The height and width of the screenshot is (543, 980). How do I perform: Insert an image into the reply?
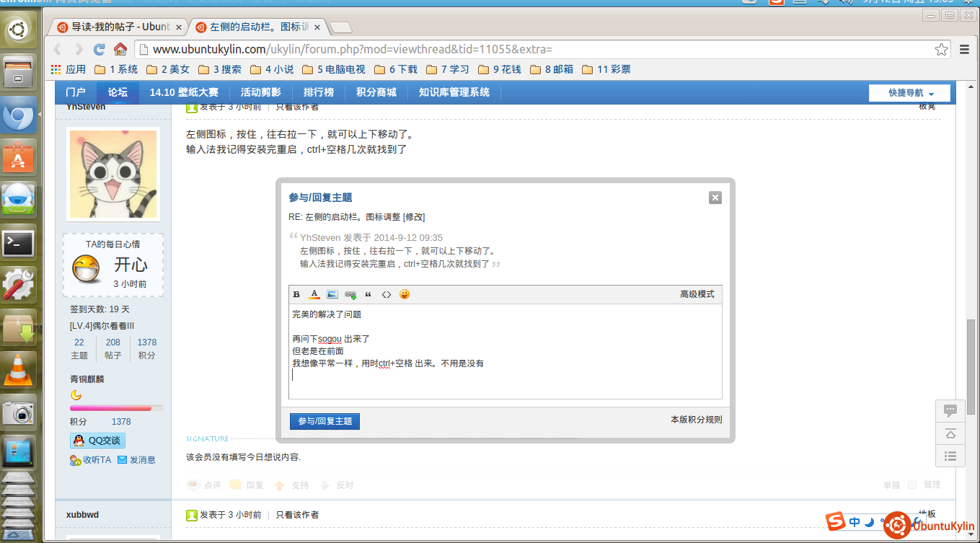pos(332,295)
